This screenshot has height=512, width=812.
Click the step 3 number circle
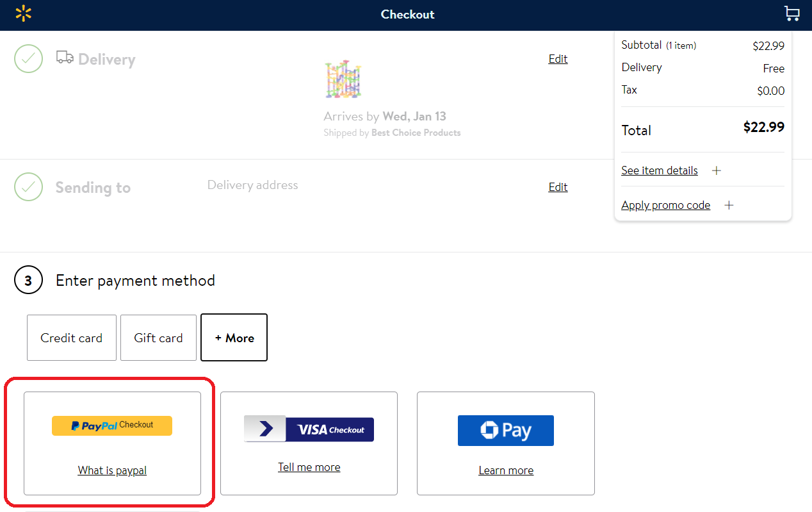tap(28, 281)
